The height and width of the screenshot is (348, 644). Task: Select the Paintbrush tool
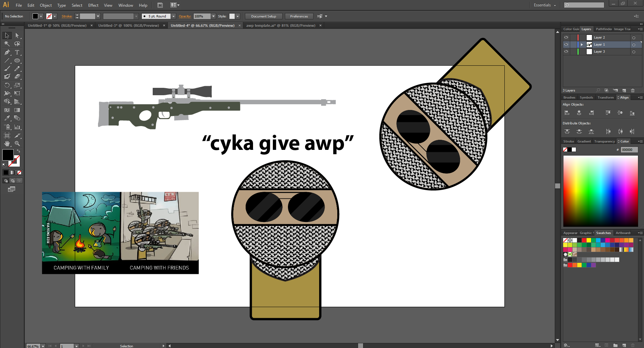click(7, 68)
